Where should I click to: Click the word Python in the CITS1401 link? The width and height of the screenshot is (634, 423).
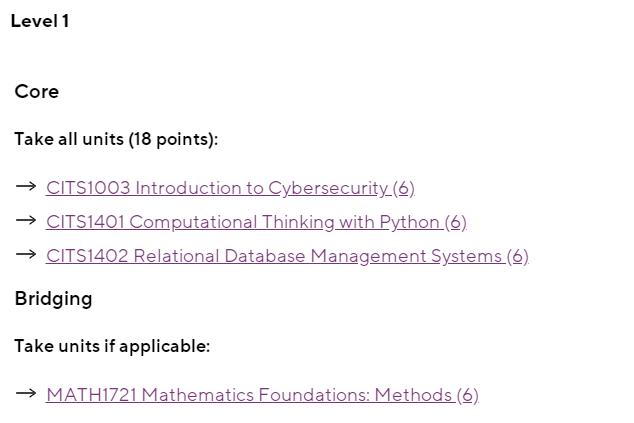[410, 222]
